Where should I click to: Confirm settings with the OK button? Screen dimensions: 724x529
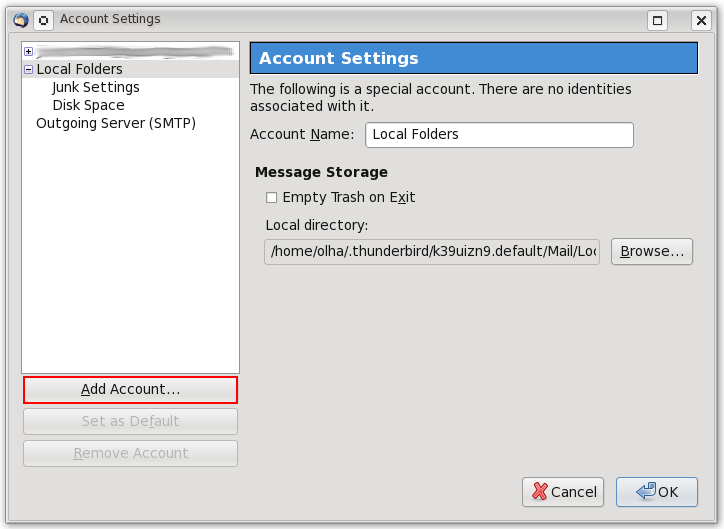click(x=656, y=491)
